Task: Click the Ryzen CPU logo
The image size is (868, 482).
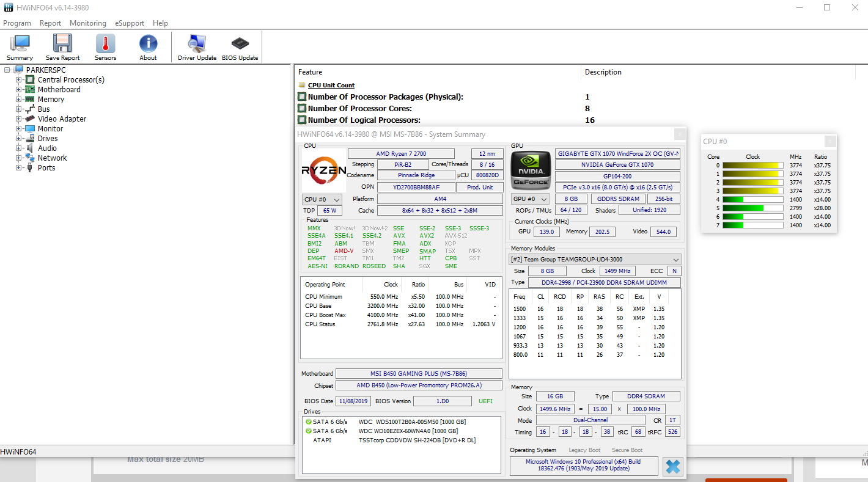Action: point(323,170)
